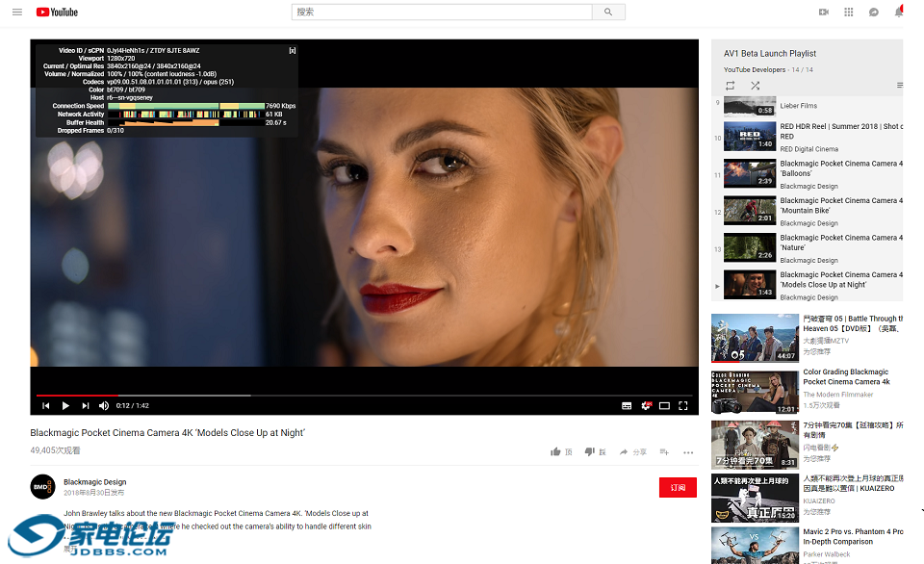Open the Blackmagic Design channel link
The height and width of the screenshot is (564, 924).
94,482
